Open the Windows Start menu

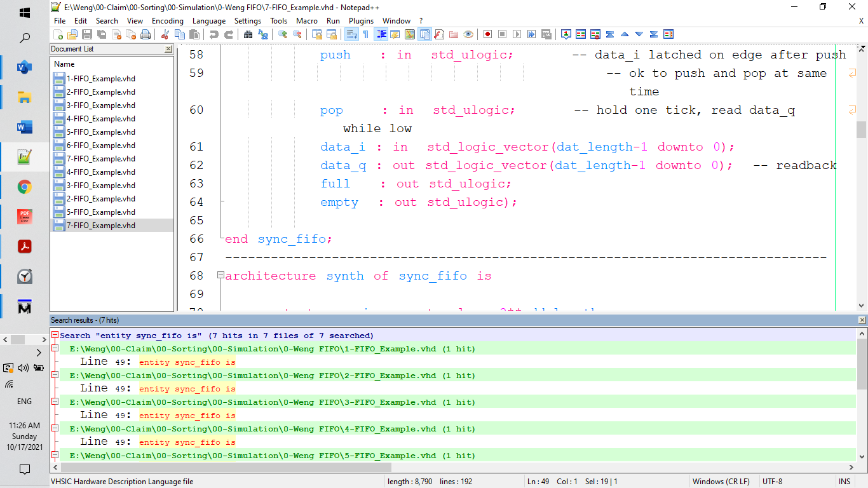[x=24, y=13]
